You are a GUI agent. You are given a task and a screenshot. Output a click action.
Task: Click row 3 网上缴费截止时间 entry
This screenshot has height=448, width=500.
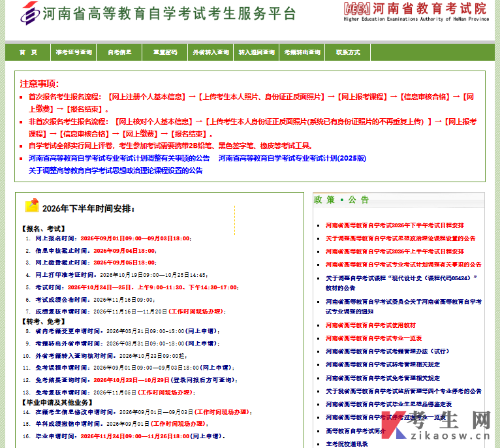tap(91, 263)
